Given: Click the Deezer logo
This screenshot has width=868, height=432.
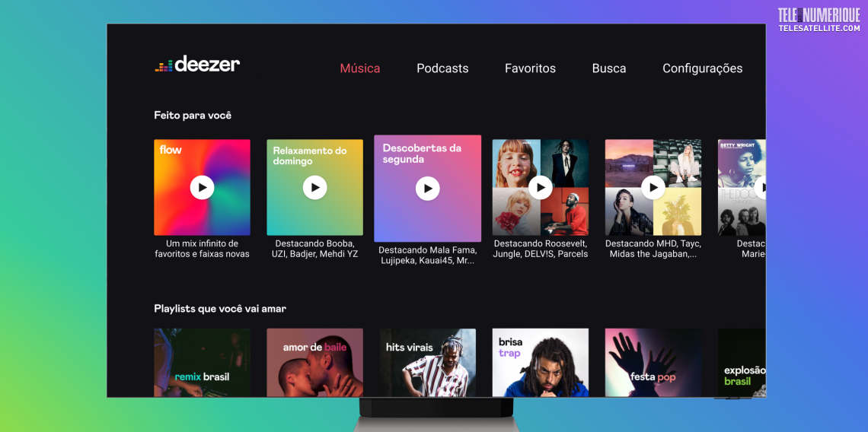Looking at the screenshot, I should 197,64.
